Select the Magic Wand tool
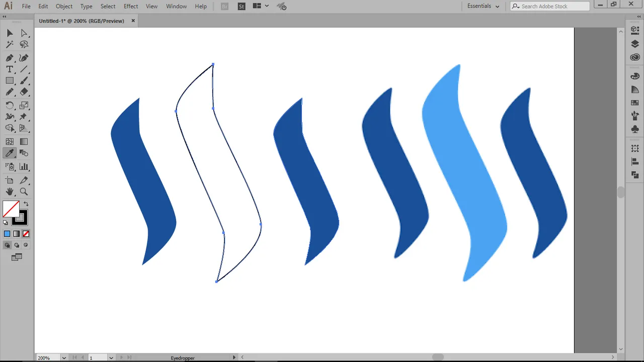Screen dimensions: 644x362 coord(10,45)
